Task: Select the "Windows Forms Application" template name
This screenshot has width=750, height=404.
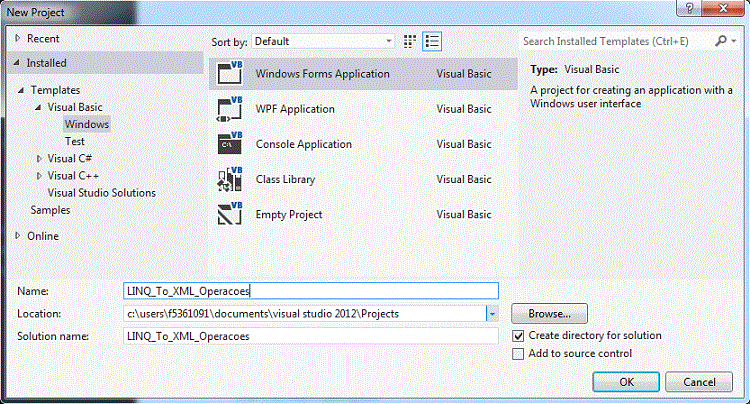Action: click(x=322, y=74)
